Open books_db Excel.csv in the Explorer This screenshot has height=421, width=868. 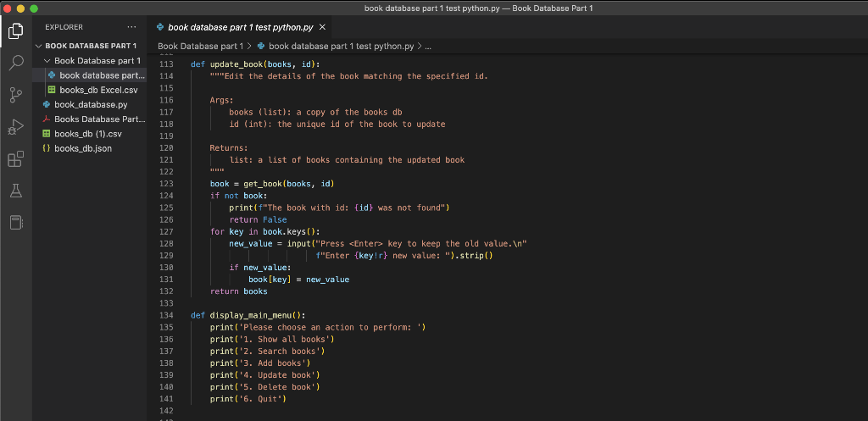click(x=98, y=90)
